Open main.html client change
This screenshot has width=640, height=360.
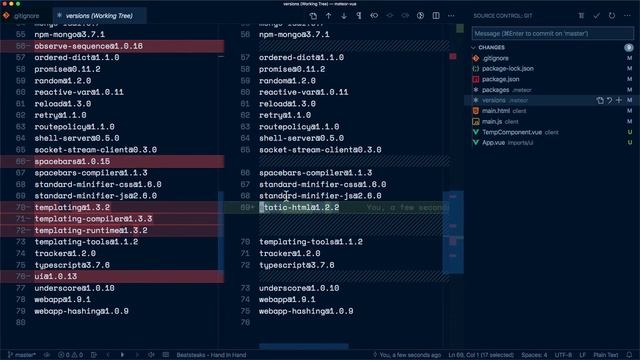552,111
